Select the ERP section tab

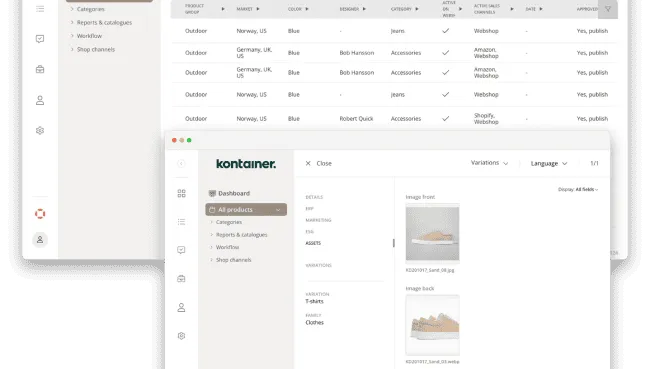pos(310,209)
